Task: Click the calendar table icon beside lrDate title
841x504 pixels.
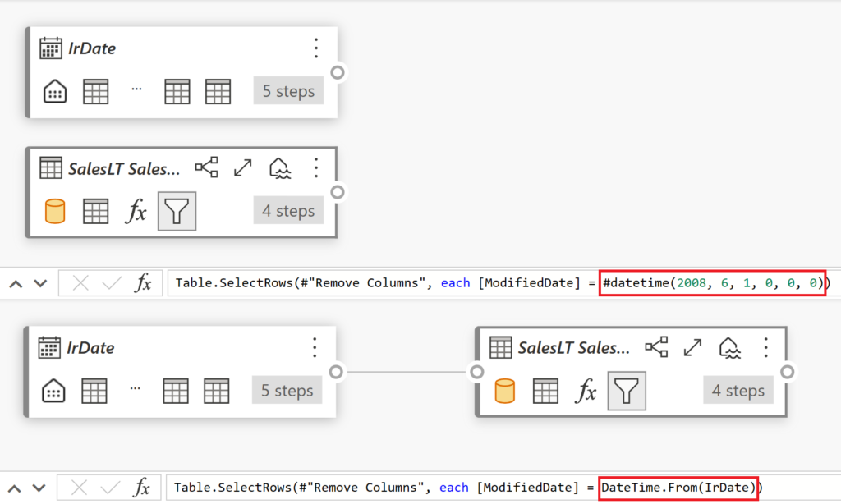Action: click(x=52, y=48)
